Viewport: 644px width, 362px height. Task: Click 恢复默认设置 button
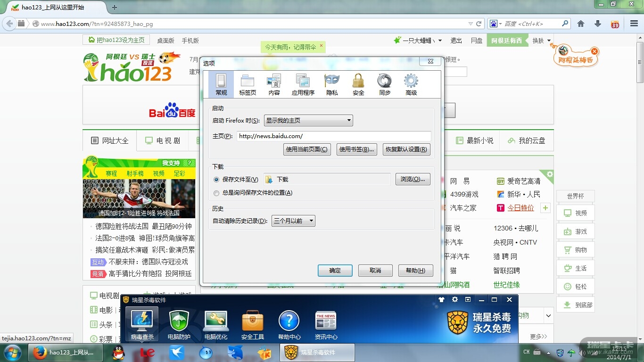point(406,149)
